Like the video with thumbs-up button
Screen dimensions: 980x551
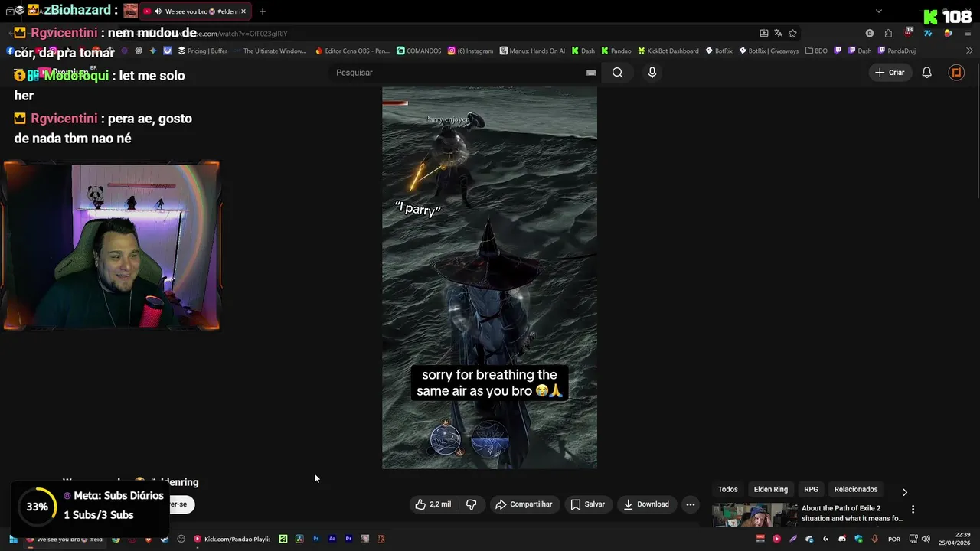pyautogui.click(x=433, y=504)
